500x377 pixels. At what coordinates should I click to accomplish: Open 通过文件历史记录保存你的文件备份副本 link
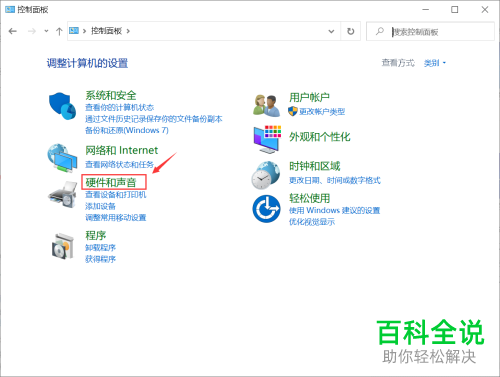154,119
